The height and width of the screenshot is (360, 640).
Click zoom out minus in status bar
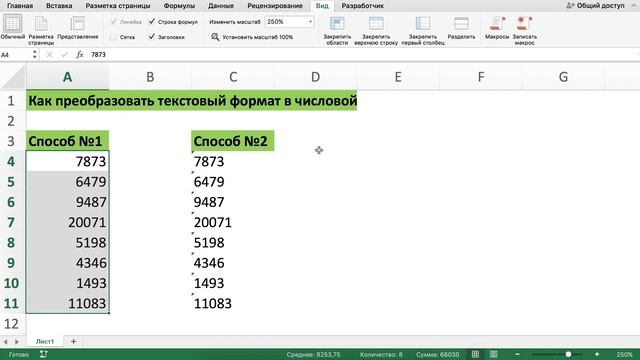517,354
